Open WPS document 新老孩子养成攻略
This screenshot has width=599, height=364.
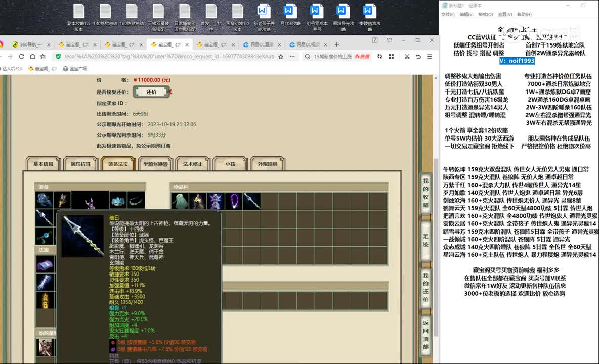pos(264,18)
